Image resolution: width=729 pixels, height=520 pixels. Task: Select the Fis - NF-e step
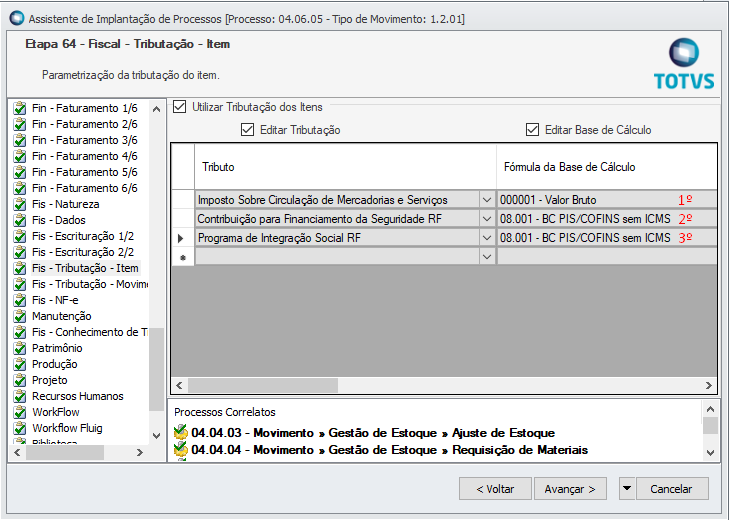55,300
